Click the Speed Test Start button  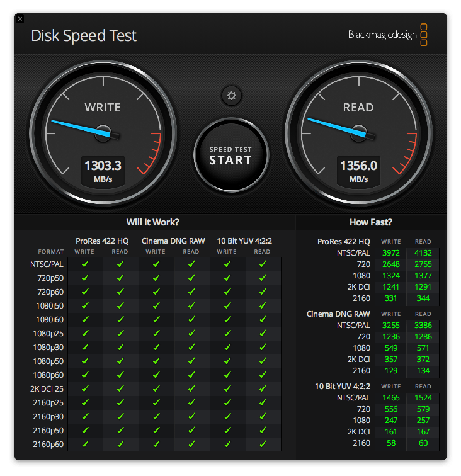(x=230, y=155)
